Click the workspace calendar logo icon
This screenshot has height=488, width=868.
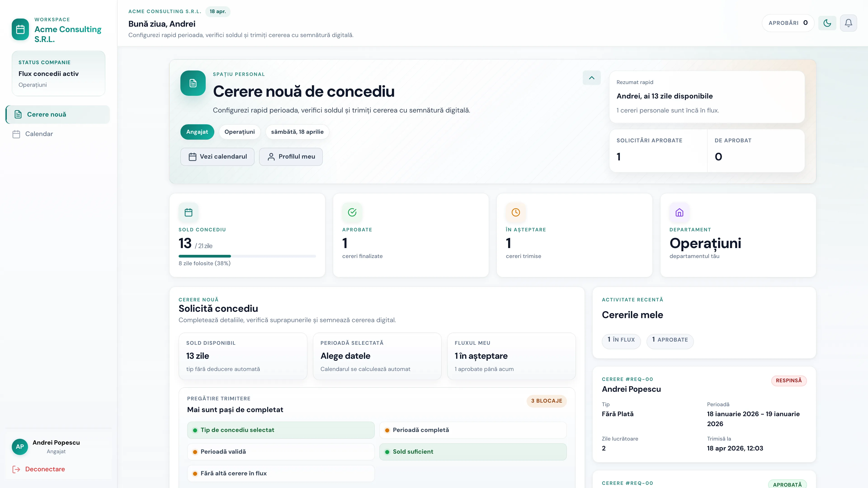pyautogui.click(x=20, y=29)
